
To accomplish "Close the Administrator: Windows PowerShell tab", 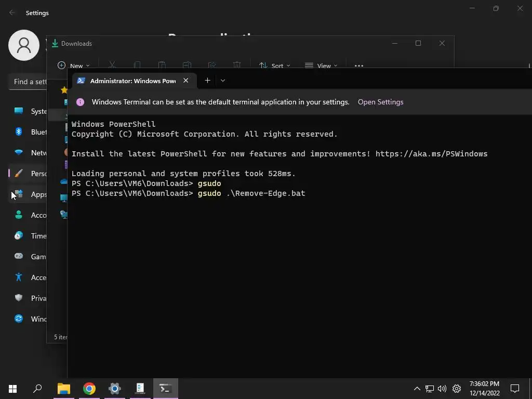I will click(185, 81).
